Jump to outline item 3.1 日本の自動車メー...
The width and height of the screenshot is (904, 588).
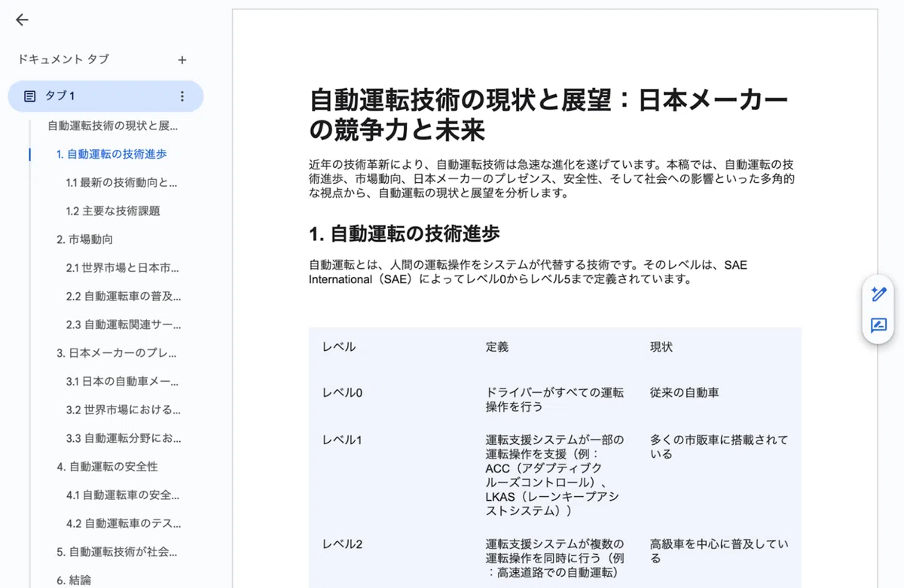pyautogui.click(x=123, y=382)
